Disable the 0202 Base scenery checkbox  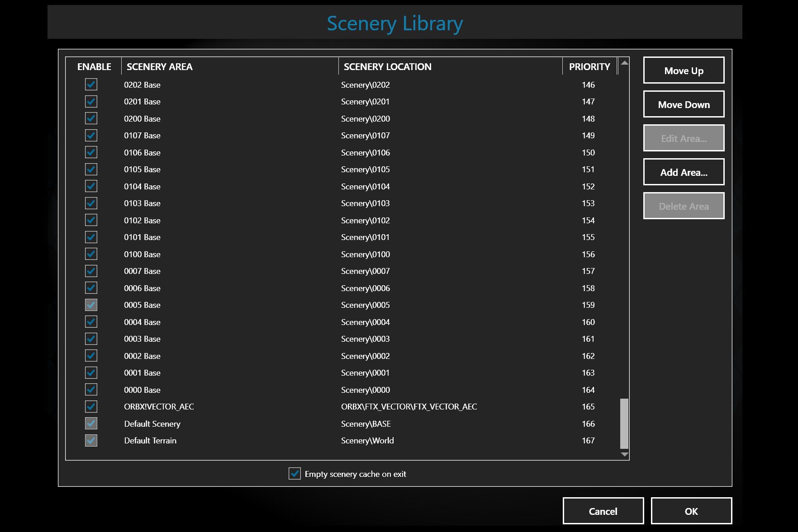click(x=91, y=85)
